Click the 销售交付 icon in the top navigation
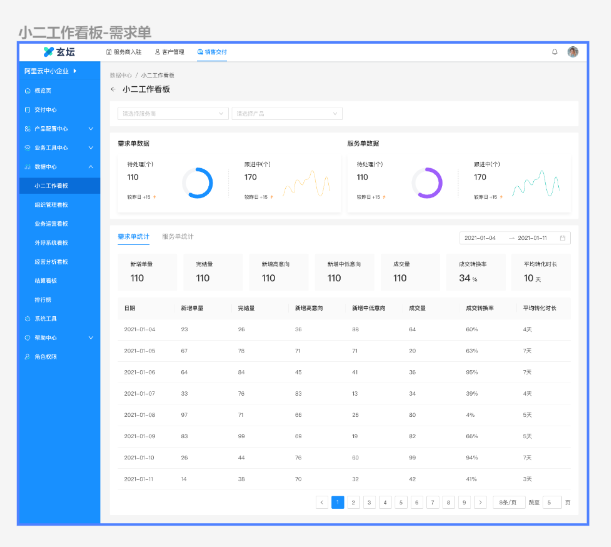The height and width of the screenshot is (547, 611). coord(200,52)
